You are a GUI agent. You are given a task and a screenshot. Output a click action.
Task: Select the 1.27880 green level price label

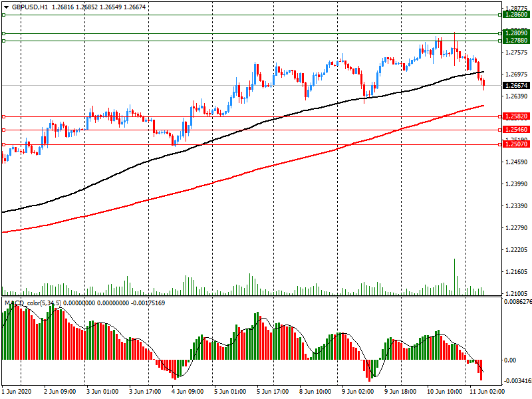tap(516, 41)
